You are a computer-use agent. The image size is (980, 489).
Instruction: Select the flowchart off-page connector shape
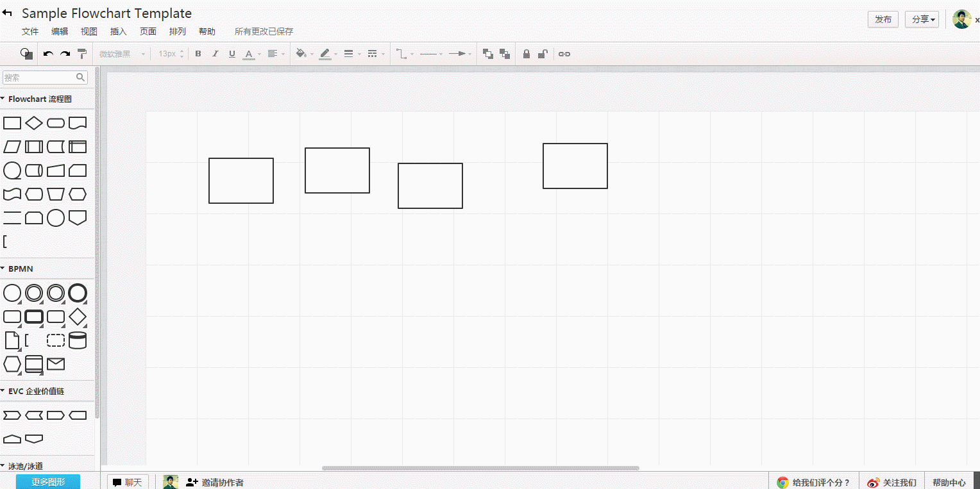tap(78, 218)
